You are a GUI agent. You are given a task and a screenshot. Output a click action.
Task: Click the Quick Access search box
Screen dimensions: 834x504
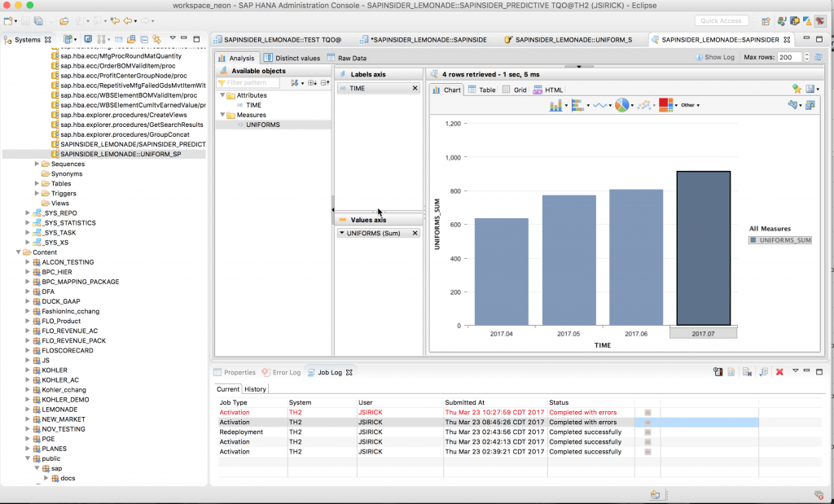tap(722, 20)
